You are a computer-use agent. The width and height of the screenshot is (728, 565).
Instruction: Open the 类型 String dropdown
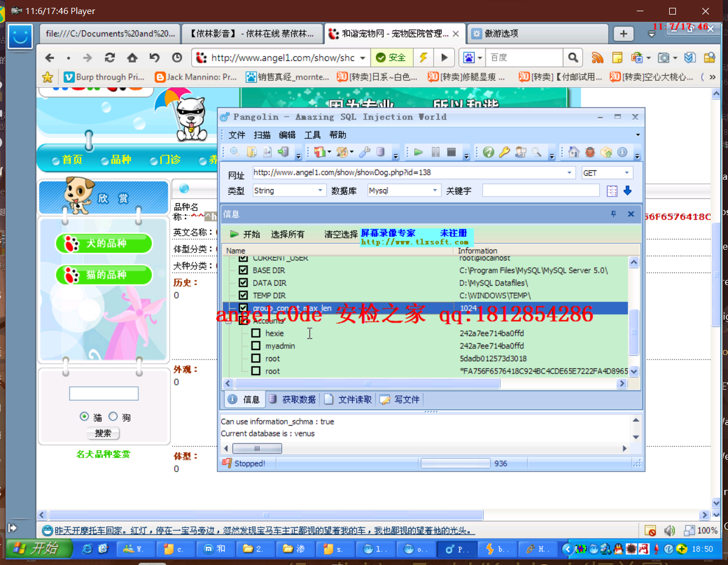(x=320, y=190)
